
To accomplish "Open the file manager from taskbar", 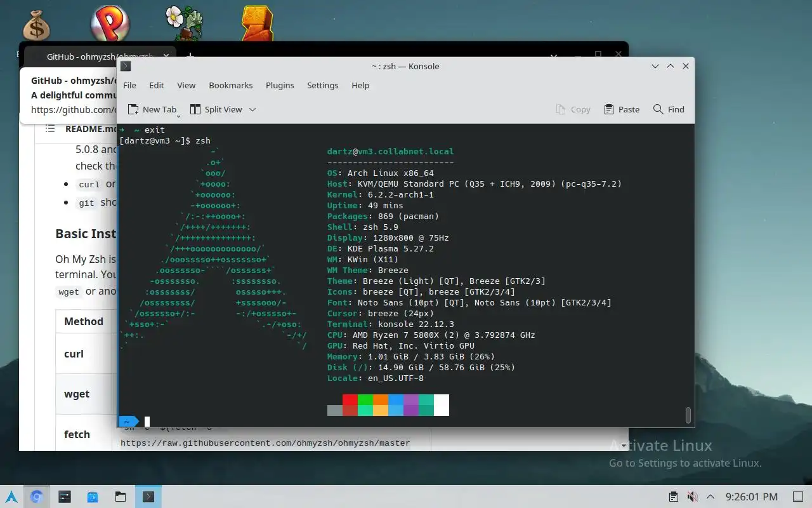I will [x=121, y=497].
